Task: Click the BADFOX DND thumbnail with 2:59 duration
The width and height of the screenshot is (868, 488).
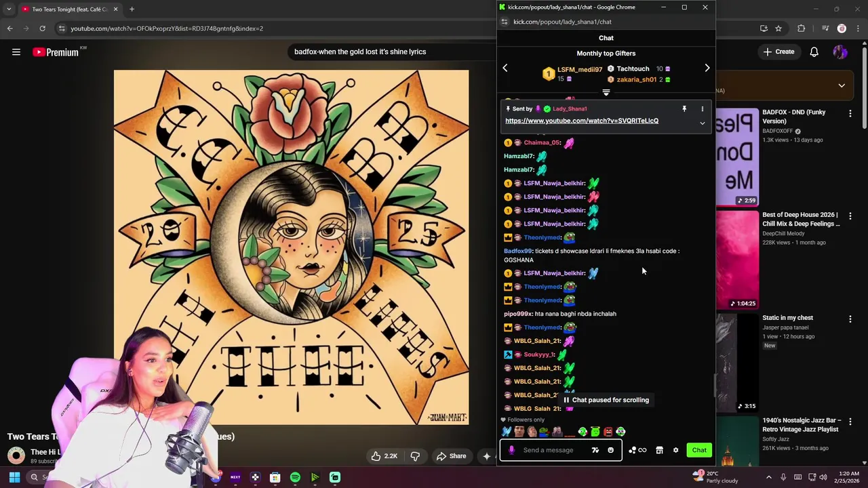Action: pos(737,157)
